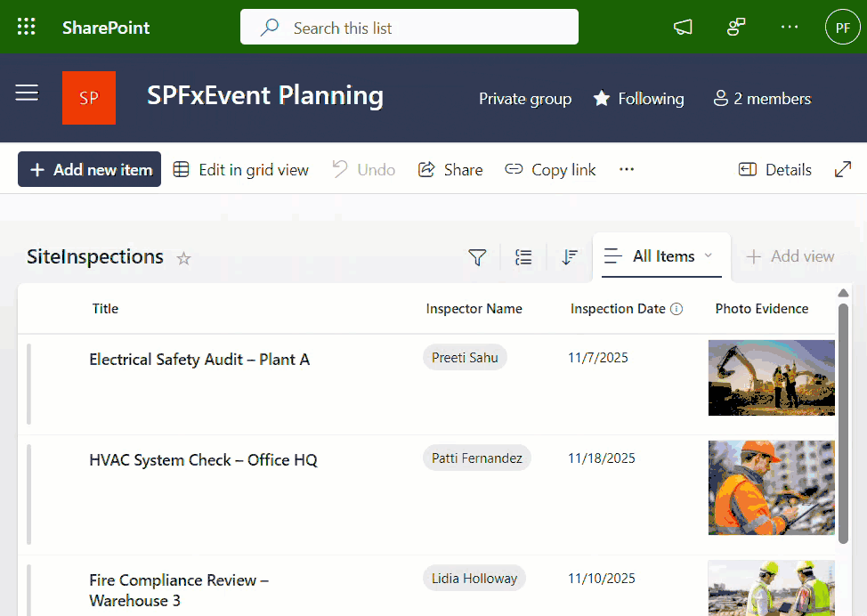Click the date 11/18/2025
Image resolution: width=867 pixels, height=616 pixels.
coord(601,458)
